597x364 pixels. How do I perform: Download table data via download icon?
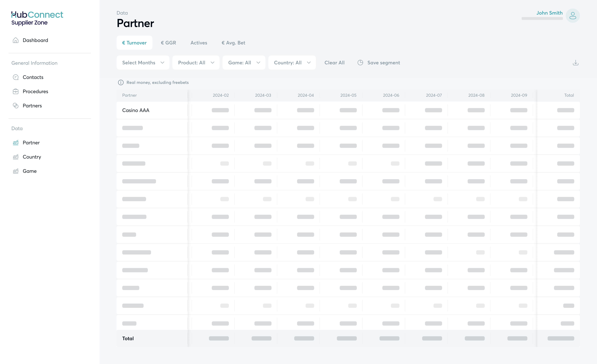(x=575, y=63)
